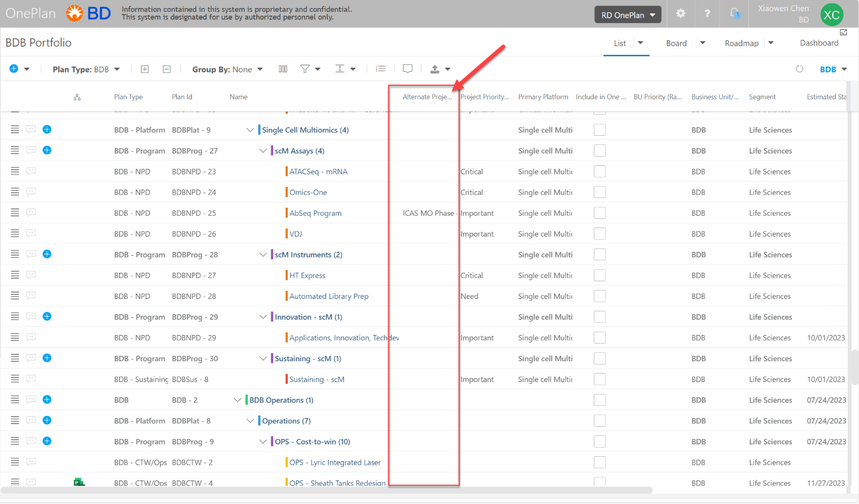Viewport: 859px width, 504px height.
Task: Click the filter funnel icon
Action: 304,69
